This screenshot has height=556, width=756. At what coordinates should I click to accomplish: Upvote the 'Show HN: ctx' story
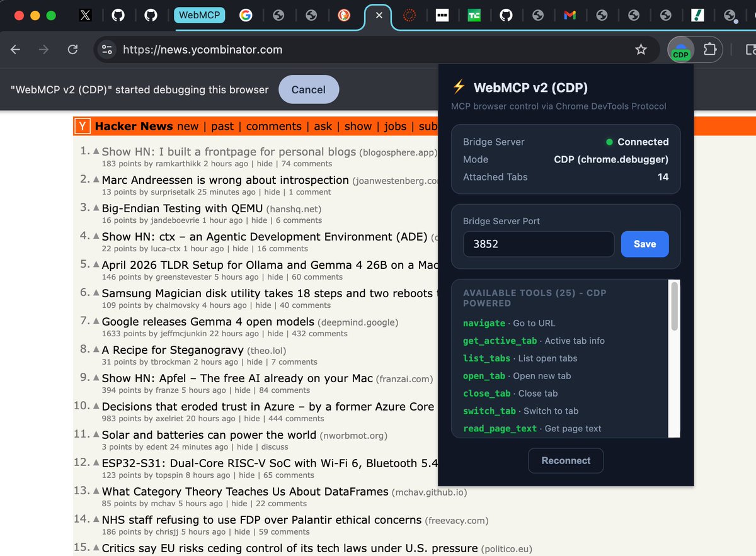coord(96,236)
